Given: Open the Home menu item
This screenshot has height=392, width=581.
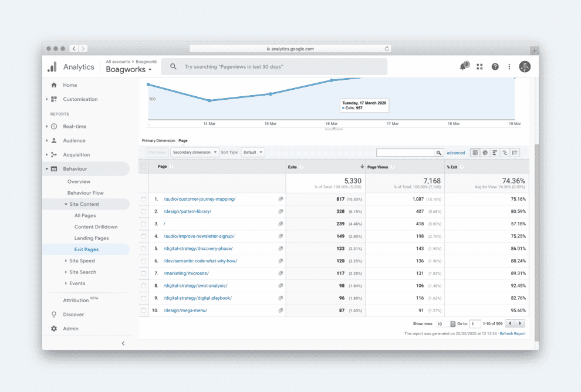Looking at the screenshot, I should coord(70,85).
